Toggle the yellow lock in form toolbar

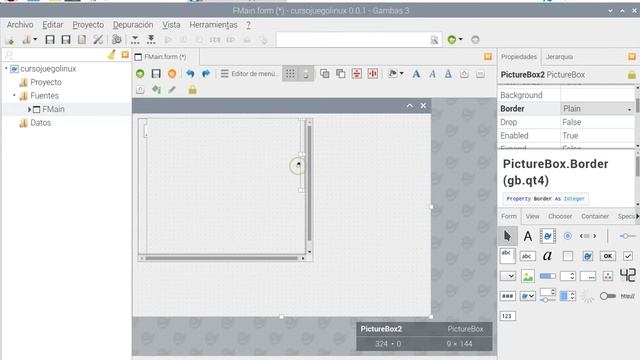point(192,90)
